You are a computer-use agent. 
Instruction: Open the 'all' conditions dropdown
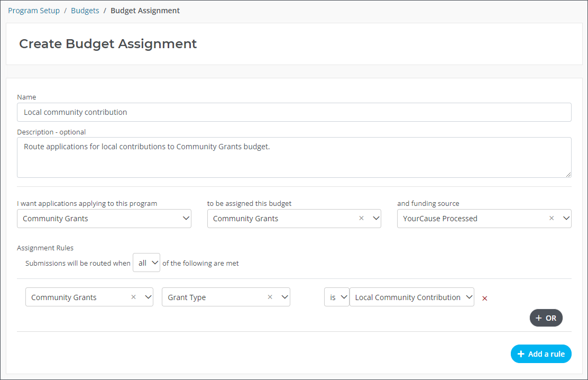tap(146, 263)
